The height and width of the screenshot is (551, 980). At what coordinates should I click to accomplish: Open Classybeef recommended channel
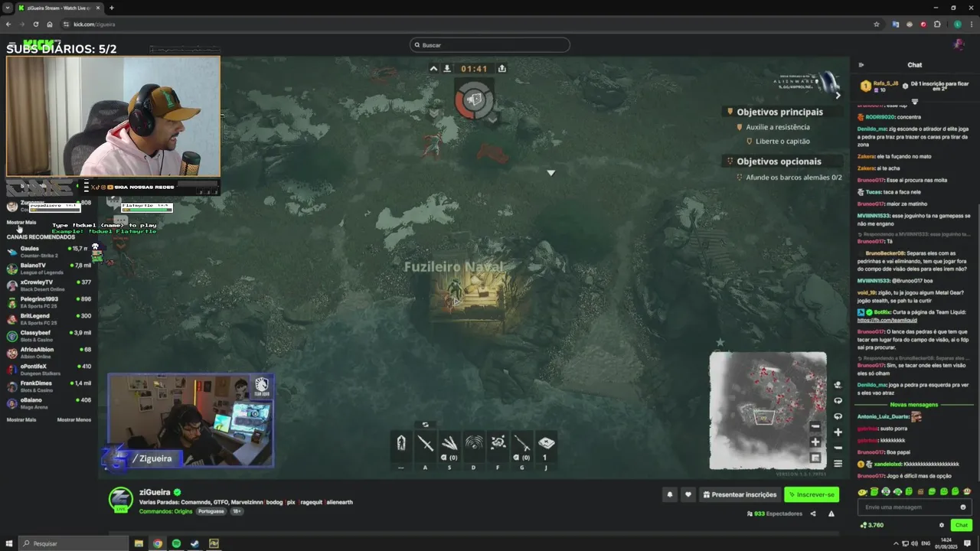(x=49, y=335)
